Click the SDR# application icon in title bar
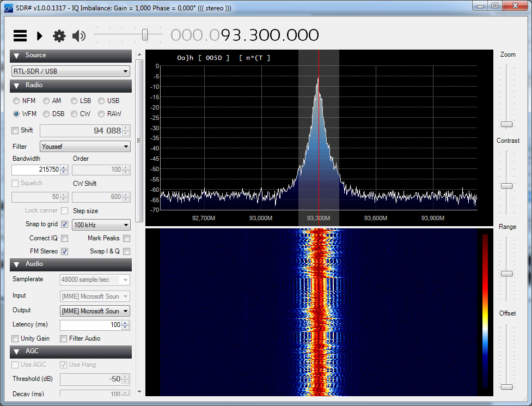This screenshot has width=532, height=406. [x=9, y=8]
